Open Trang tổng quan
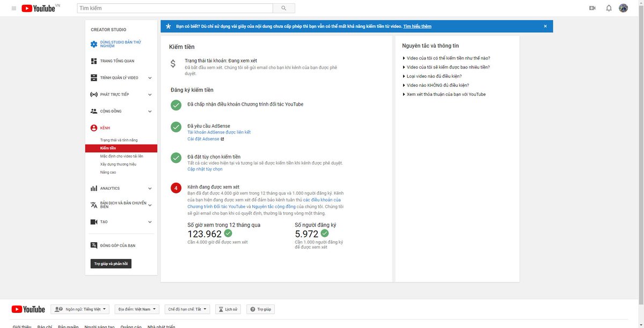 point(117,61)
